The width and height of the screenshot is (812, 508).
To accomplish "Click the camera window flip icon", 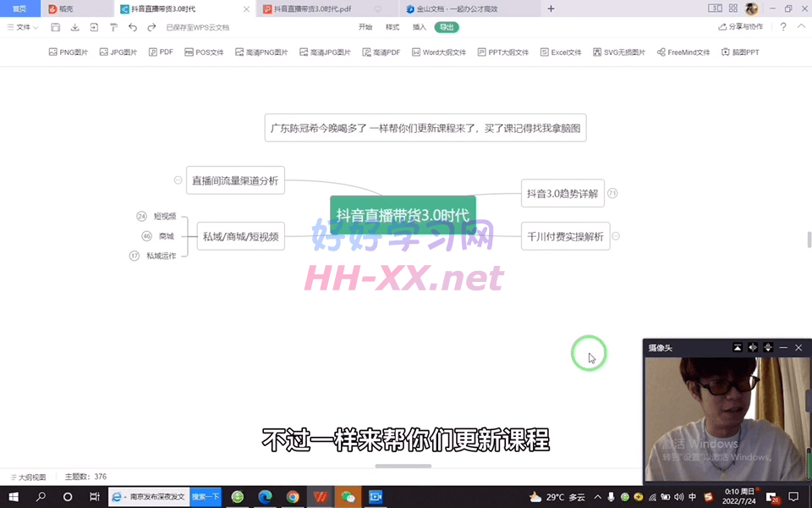I will click(x=753, y=348).
